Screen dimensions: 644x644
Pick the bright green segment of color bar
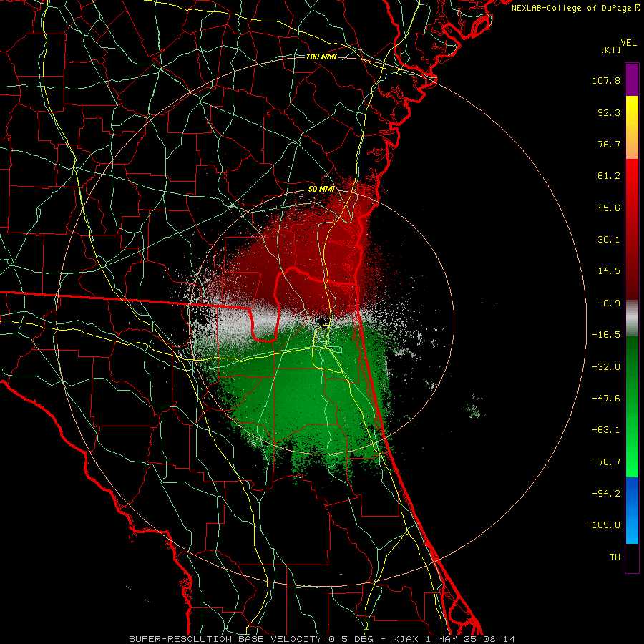tap(632, 406)
